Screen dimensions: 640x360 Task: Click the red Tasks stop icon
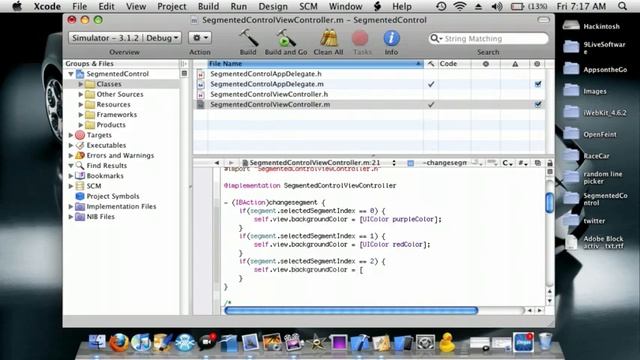(360, 38)
